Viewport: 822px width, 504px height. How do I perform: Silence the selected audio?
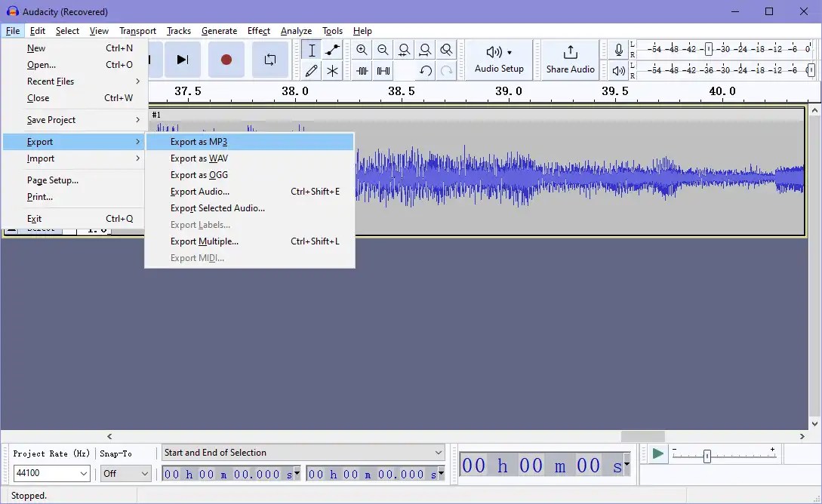(383, 71)
